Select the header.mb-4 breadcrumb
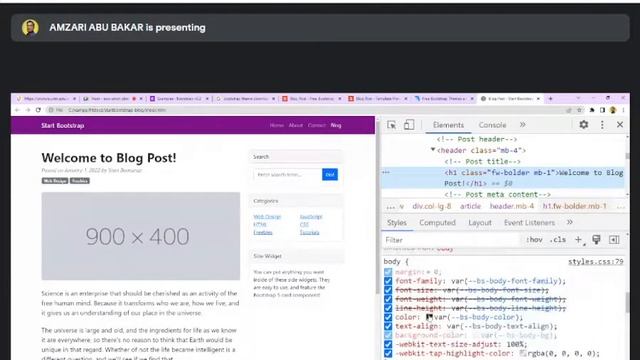 (511, 207)
